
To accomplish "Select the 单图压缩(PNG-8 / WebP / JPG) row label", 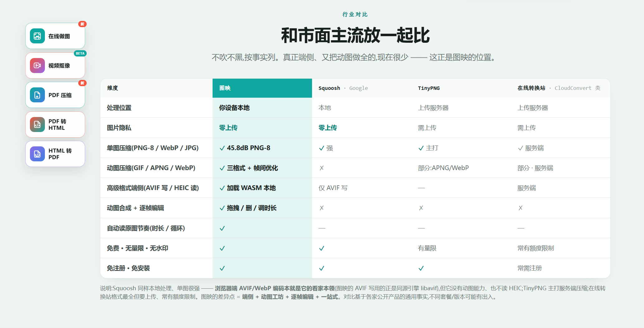I will click(153, 148).
